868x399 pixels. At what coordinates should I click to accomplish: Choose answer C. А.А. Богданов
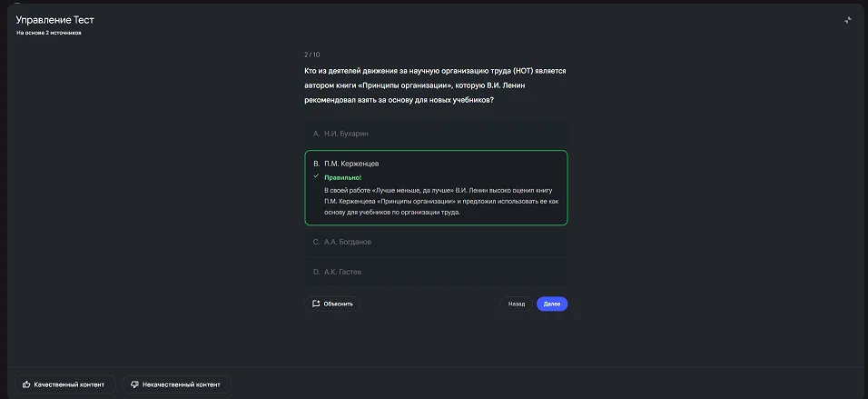[x=436, y=242]
